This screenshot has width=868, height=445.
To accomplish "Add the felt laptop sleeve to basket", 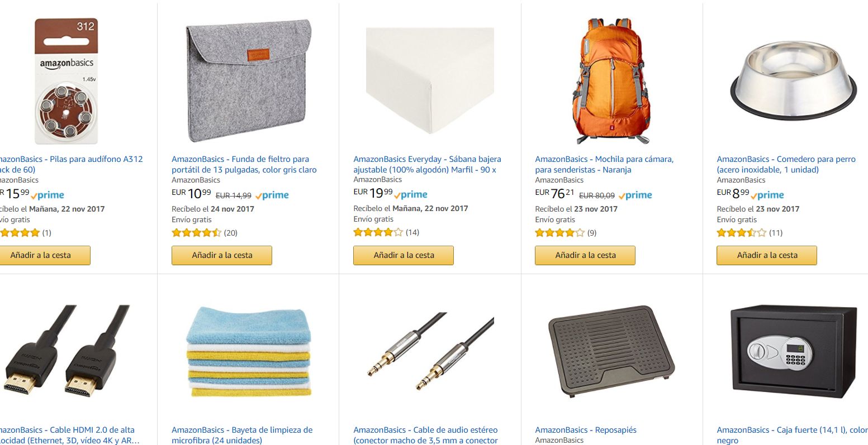I will point(222,255).
